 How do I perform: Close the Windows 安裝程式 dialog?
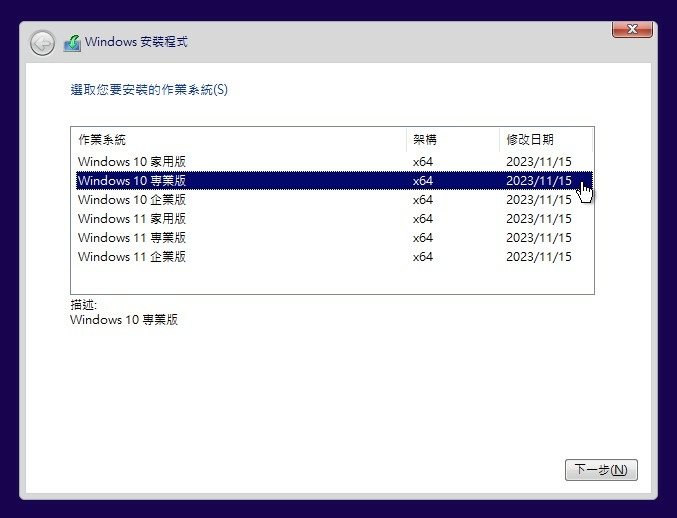click(632, 29)
